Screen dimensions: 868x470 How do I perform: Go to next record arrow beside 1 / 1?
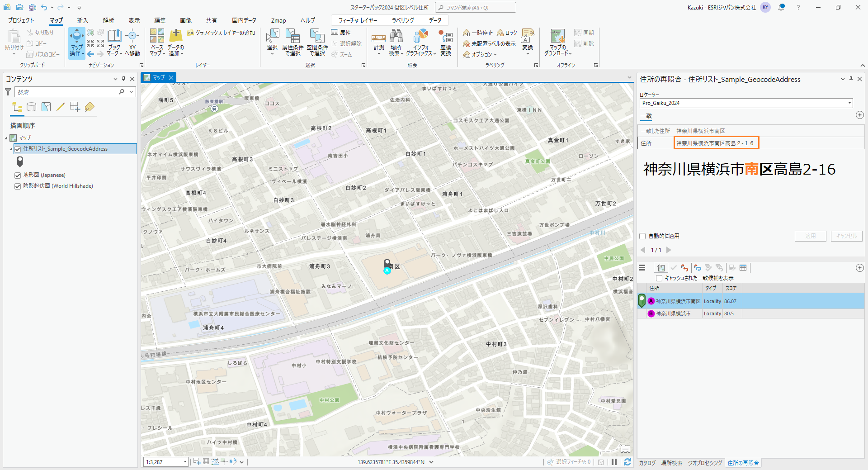tap(669, 250)
